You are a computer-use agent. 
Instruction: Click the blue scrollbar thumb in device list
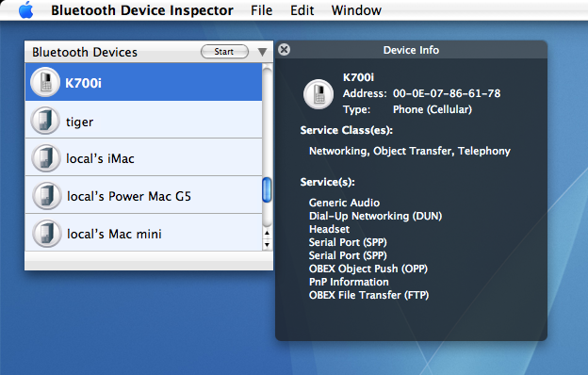pyautogui.click(x=267, y=189)
